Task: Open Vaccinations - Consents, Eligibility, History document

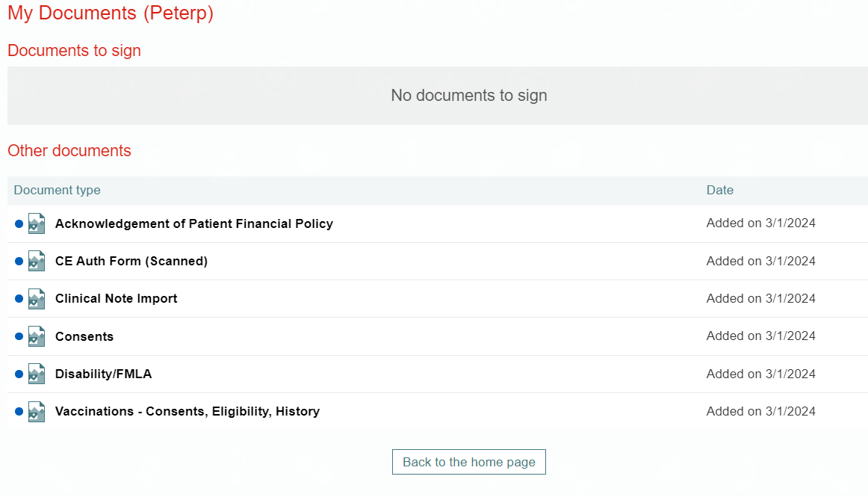Action: click(x=187, y=411)
